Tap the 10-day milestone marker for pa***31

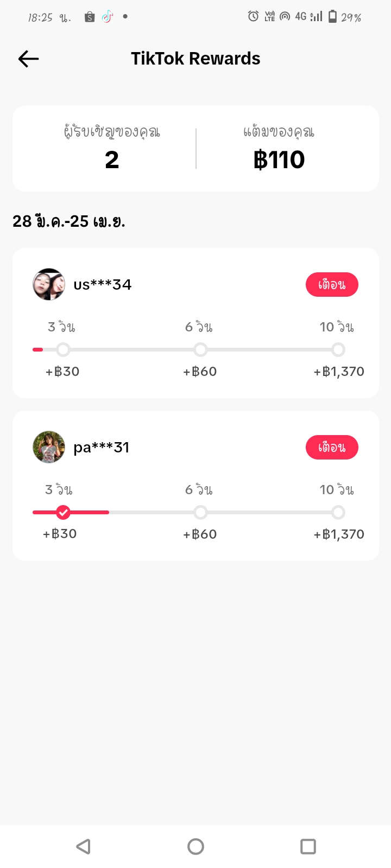click(x=338, y=512)
